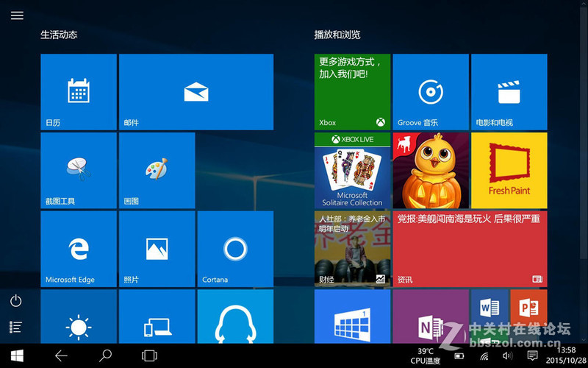The height and width of the screenshot is (368, 588).
Task: Click the 播放和浏览 group header
Action: [x=337, y=35]
